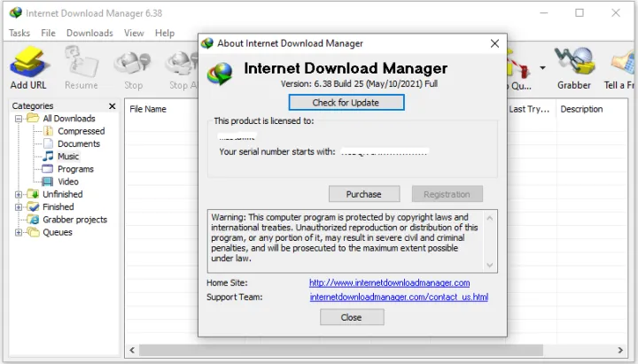
Task: Click the Tell a Friend toolbar icon
Action: pos(621,67)
